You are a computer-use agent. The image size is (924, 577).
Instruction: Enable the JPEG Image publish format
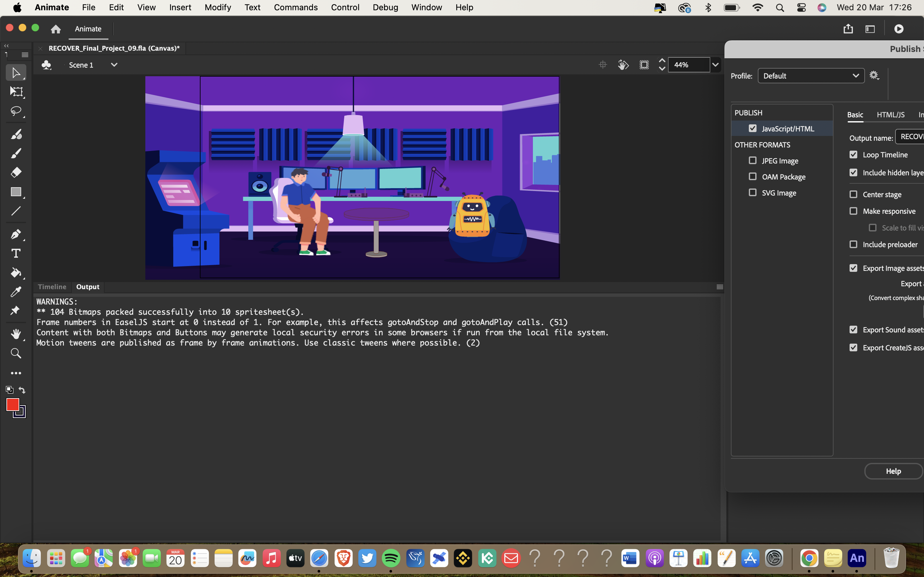coord(753,160)
